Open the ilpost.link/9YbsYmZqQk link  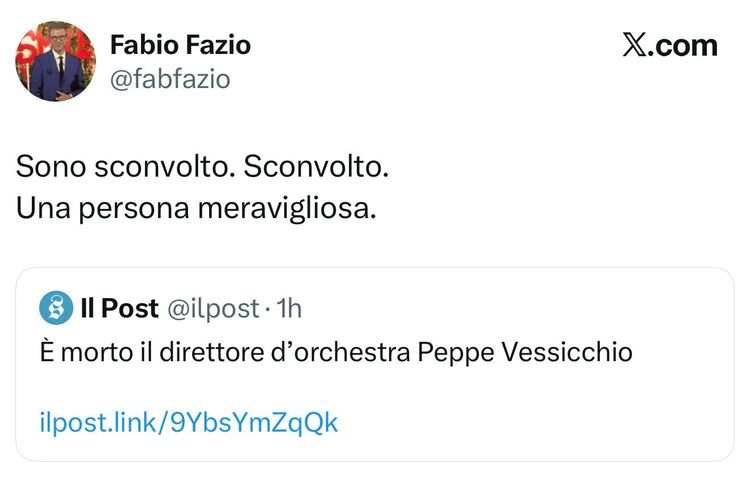point(189,423)
